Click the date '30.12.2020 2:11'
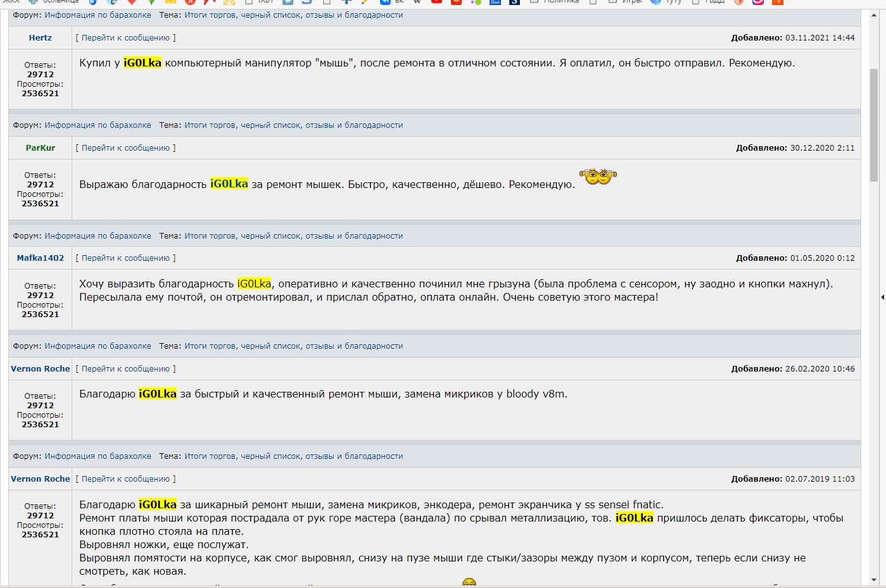886x588 pixels. click(x=823, y=148)
